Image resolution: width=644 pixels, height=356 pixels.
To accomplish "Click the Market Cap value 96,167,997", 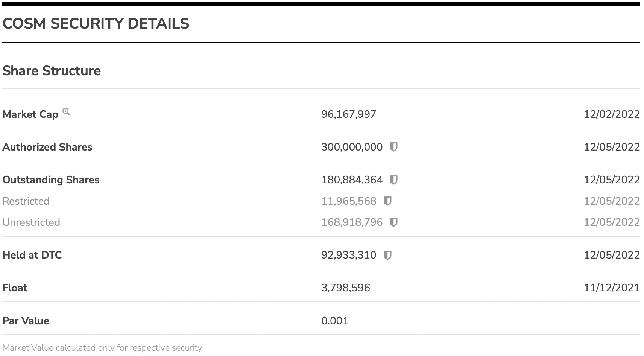I will [349, 114].
